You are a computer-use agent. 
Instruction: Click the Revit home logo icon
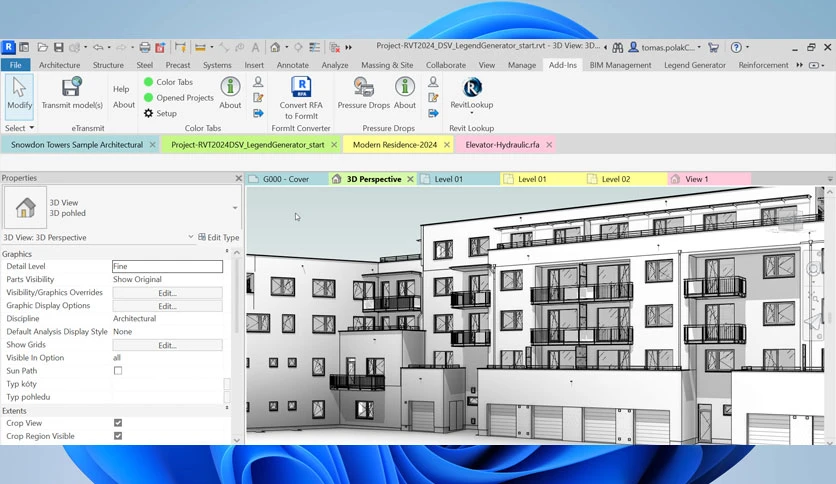click(x=9, y=47)
